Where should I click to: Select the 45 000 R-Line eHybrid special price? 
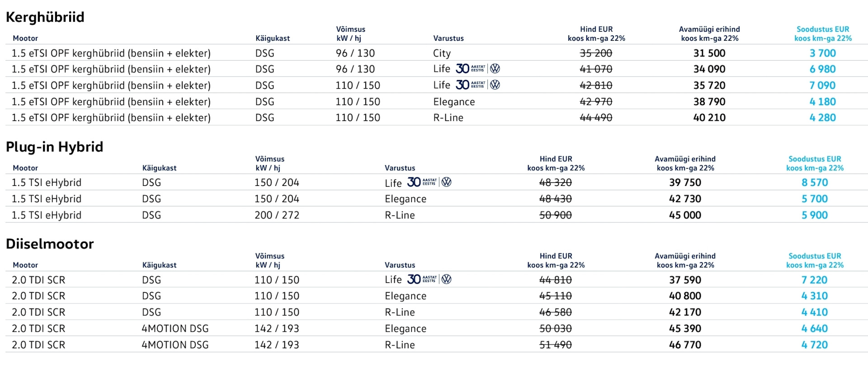(x=685, y=215)
